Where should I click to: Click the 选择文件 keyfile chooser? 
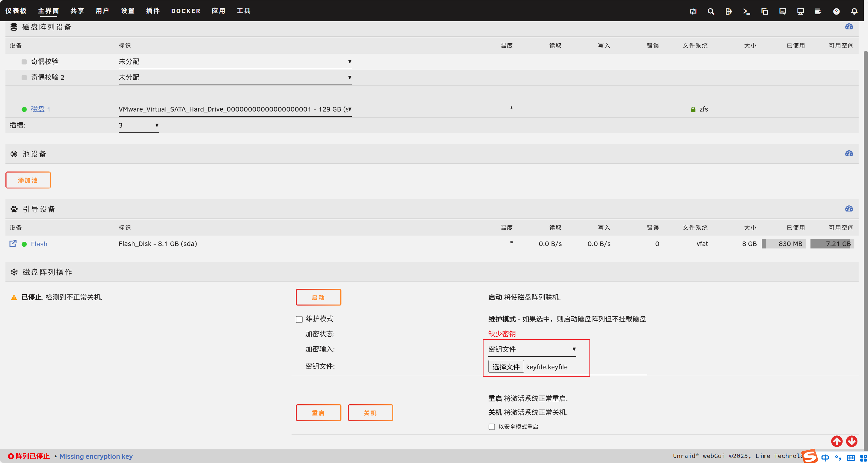click(506, 367)
